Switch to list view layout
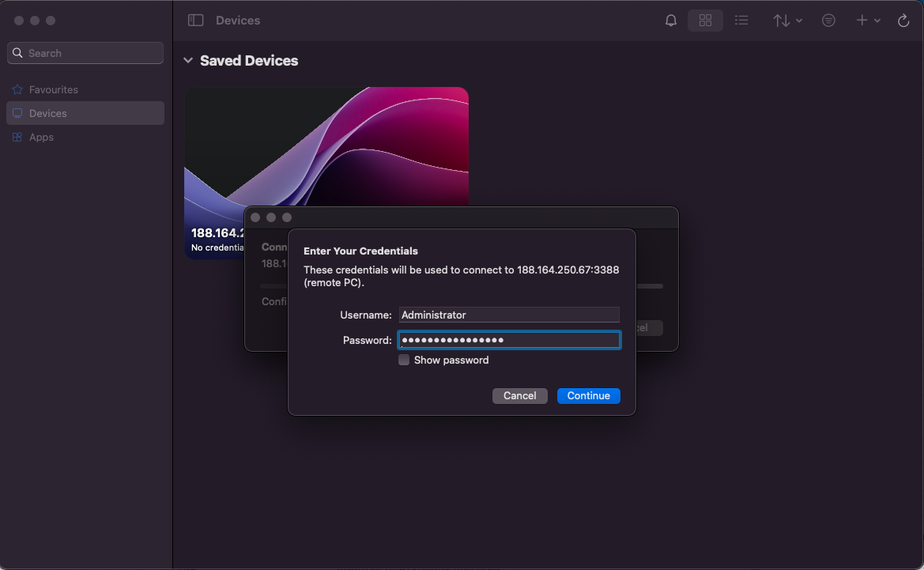The height and width of the screenshot is (570, 924). coord(741,21)
